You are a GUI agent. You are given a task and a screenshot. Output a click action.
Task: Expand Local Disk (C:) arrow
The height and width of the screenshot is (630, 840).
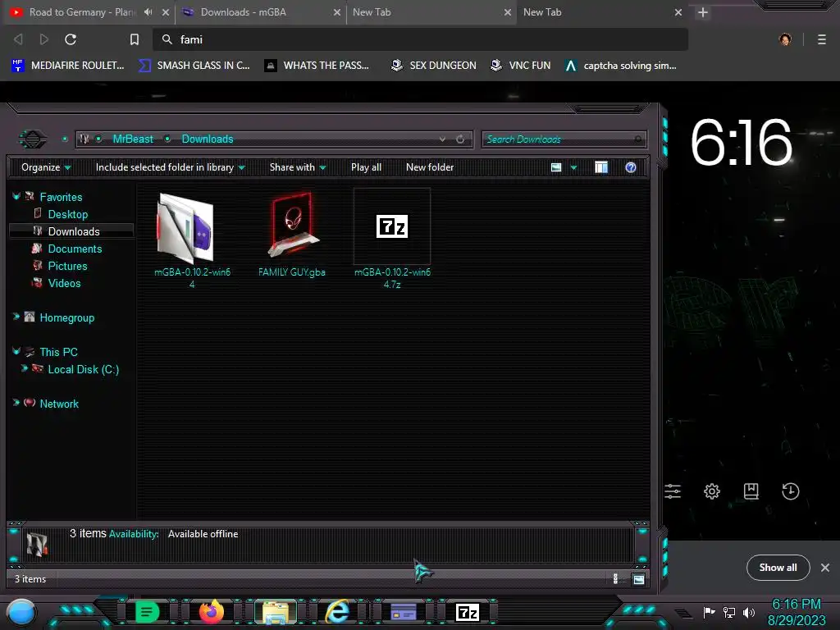pyautogui.click(x=24, y=368)
